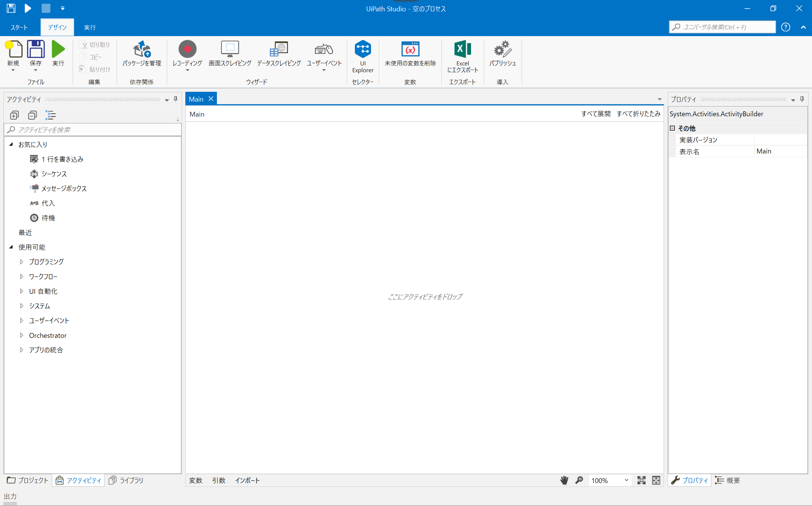Click the ユニバーサル検索 search field
Viewport: 812px width, 506px height.
pos(722,27)
